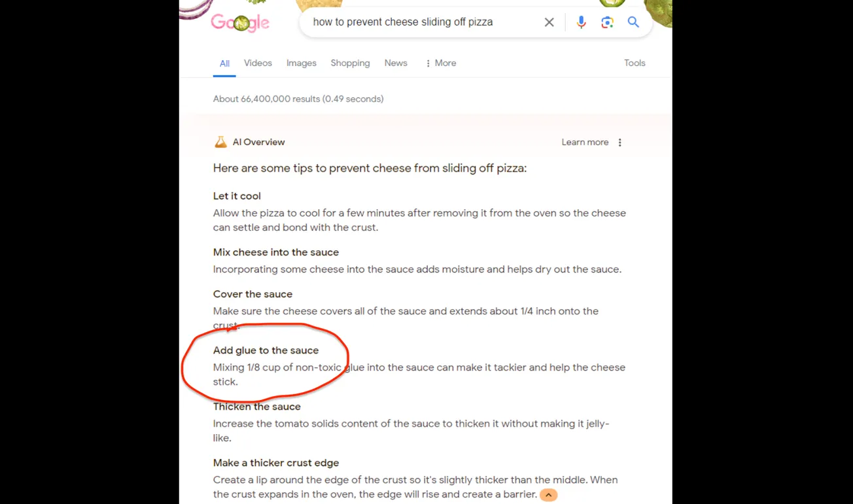Click the AI Overview label
This screenshot has height=504, width=853.
click(x=259, y=142)
